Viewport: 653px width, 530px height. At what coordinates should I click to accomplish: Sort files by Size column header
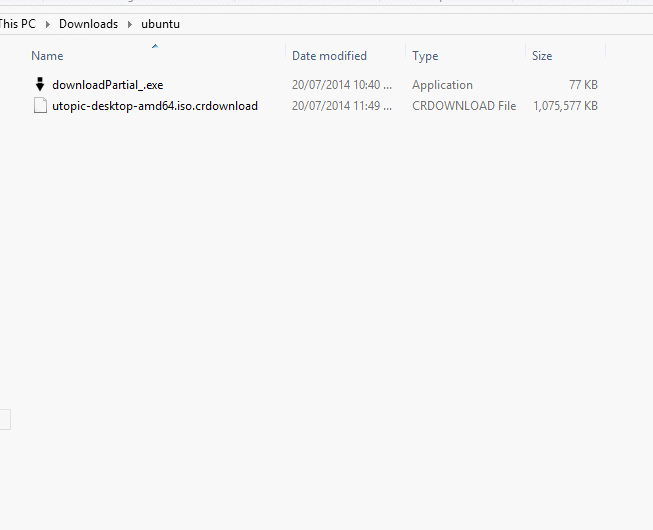click(x=542, y=56)
